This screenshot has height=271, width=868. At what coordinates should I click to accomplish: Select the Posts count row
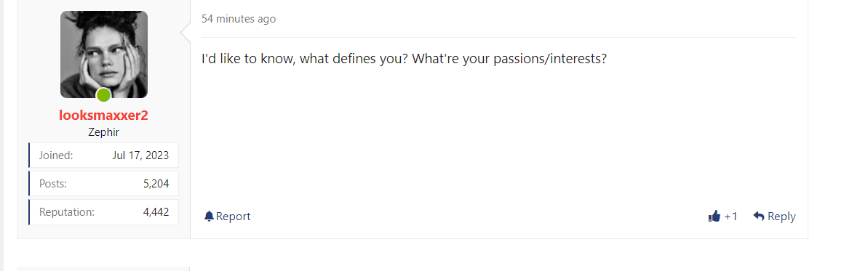103,184
